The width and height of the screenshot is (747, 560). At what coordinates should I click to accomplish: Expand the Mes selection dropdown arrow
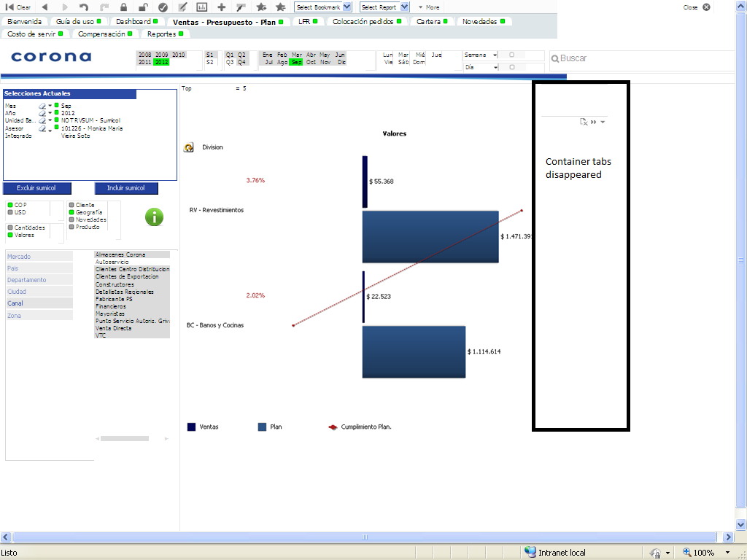click(50, 106)
